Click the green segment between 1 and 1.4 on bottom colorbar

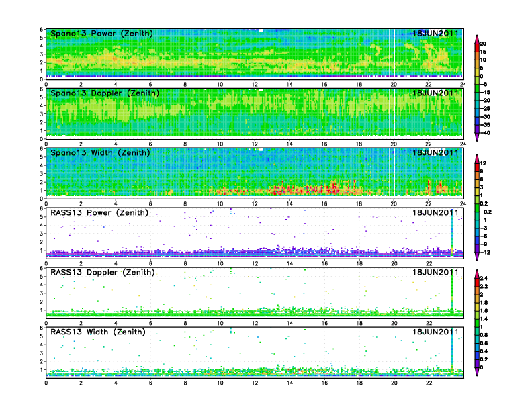point(477,323)
